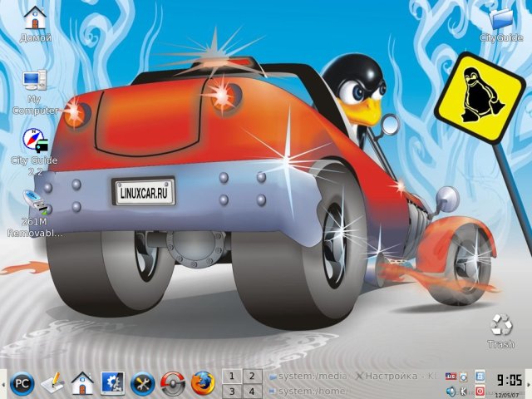Hide the panel using right edge arrow
The image size is (532, 399).
point(529,383)
